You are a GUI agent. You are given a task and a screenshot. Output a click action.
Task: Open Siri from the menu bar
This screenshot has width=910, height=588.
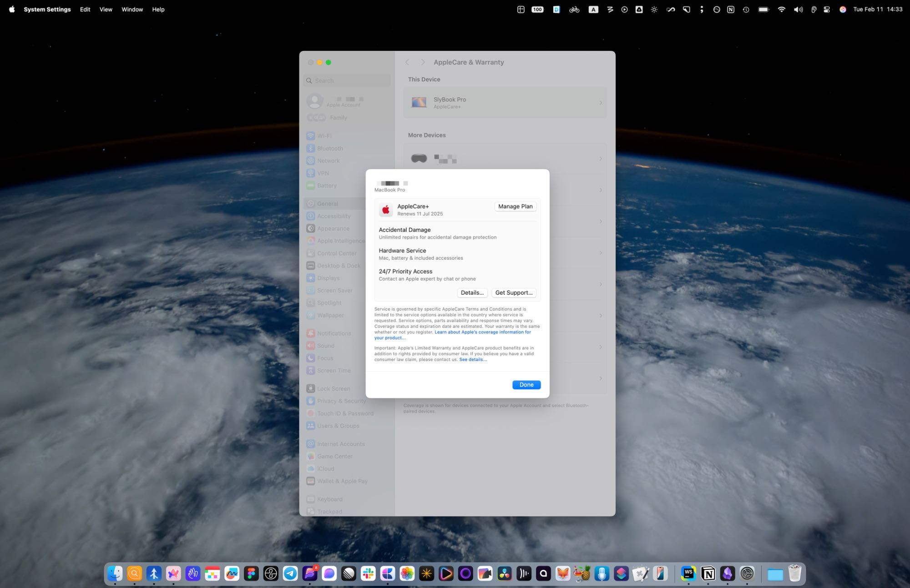point(843,9)
